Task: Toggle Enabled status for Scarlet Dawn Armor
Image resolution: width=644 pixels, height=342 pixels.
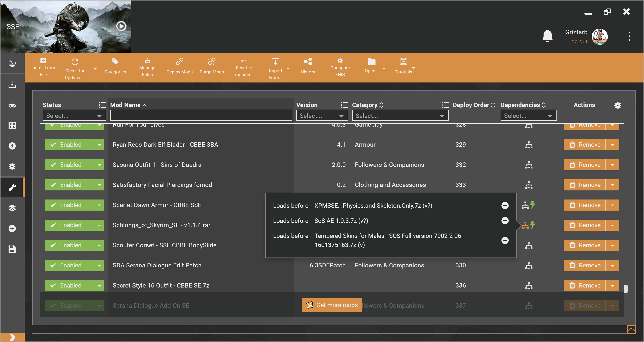Action: point(69,205)
